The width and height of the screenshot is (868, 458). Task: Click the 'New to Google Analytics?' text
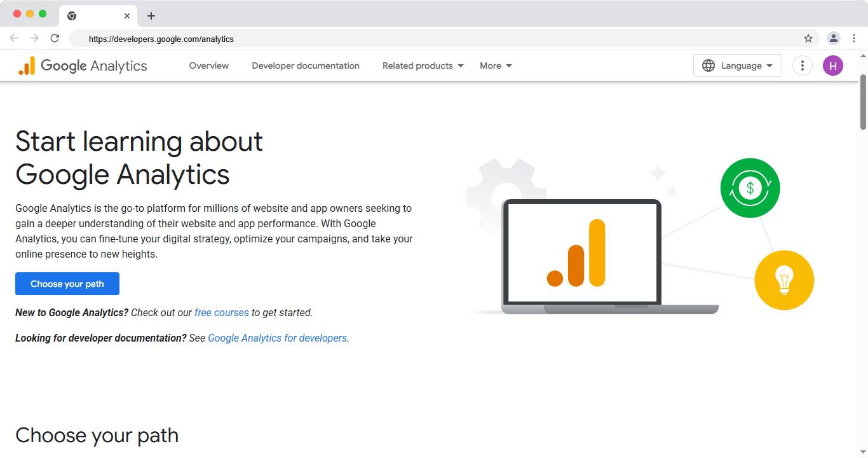tap(72, 312)
